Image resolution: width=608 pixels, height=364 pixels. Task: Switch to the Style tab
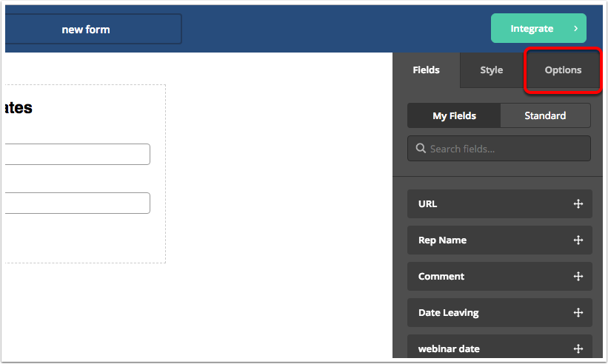491,70
